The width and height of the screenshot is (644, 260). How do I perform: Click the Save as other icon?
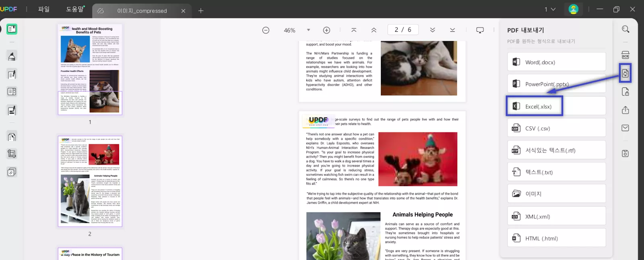pos(625,153)
